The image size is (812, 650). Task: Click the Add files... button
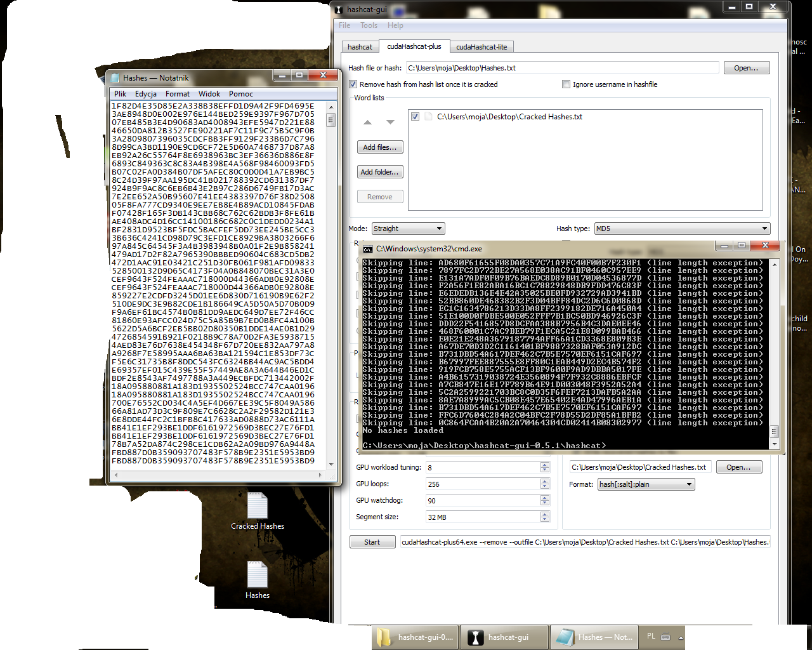coord(380,147)
